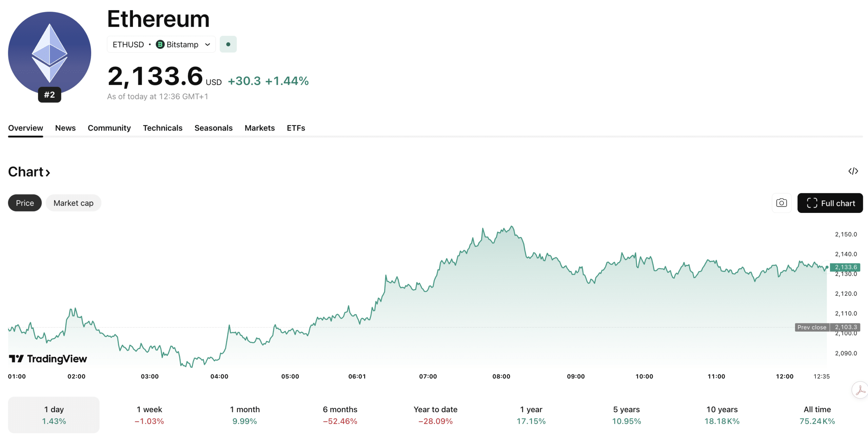Click the Ethereum logo icon
Image resolution: width=868 pixels, height=440 pixels.
point(50,53)
